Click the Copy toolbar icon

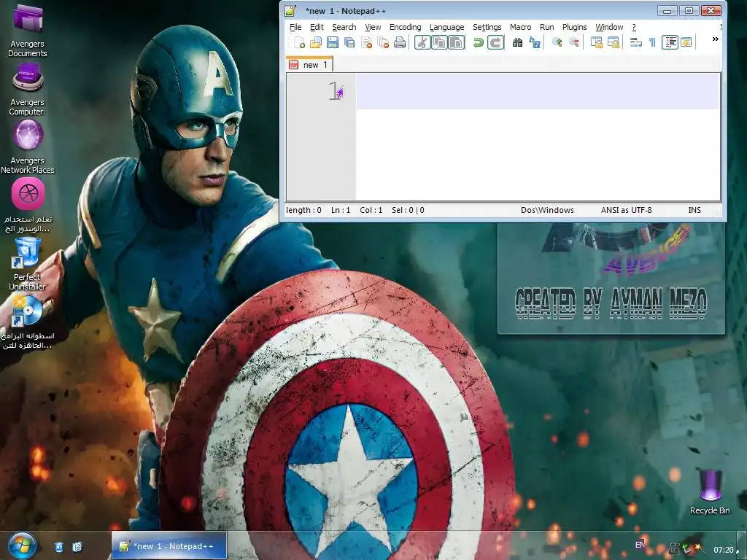439,43
